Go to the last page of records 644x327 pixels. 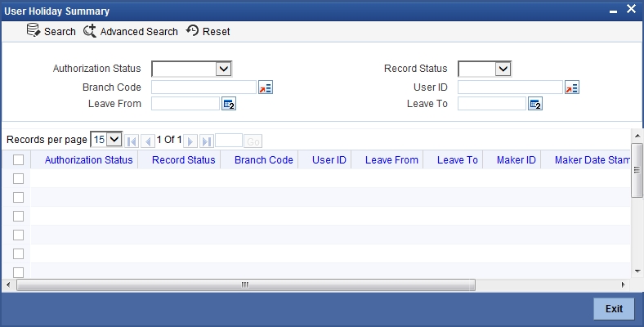coord(207,141)
